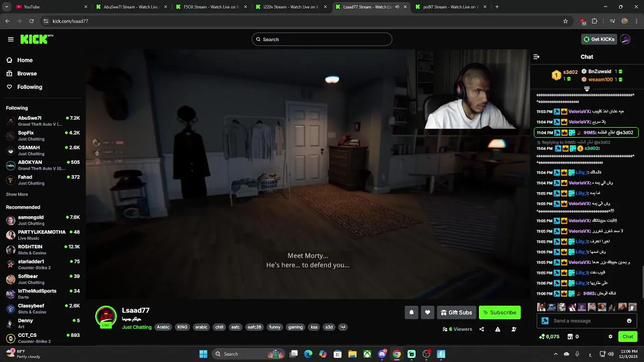
Task: Open the taskbar volume control
Action: point(610,354)
